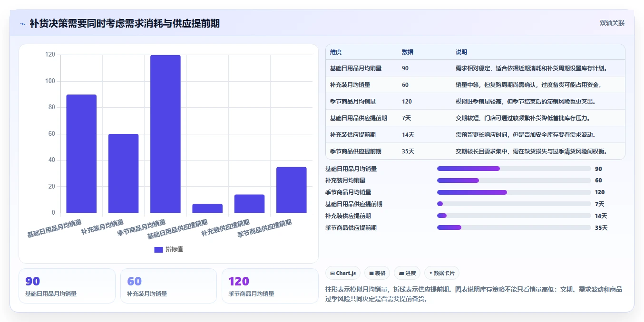Click the chart bar for 补充装月均销量
Image resolution: width=644 pixels, height=322 pixels.
point(123,173)
